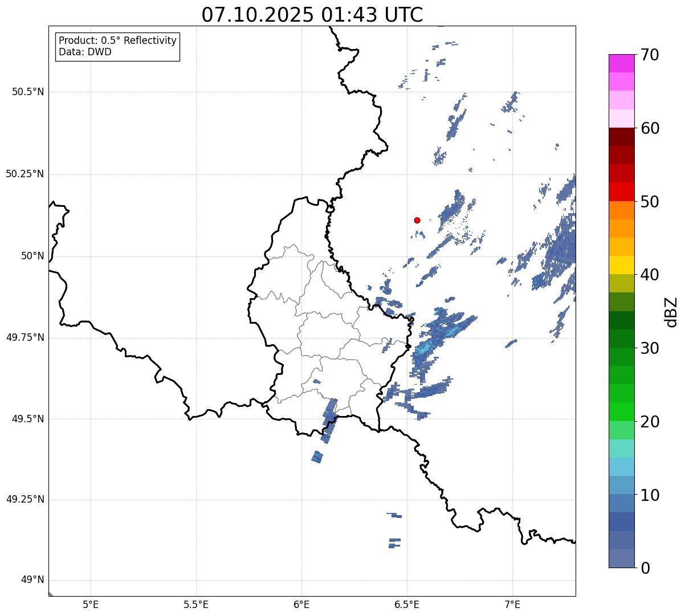Click the bright green colorbar segment above 20
685x616 pixels.
[622, 412]
